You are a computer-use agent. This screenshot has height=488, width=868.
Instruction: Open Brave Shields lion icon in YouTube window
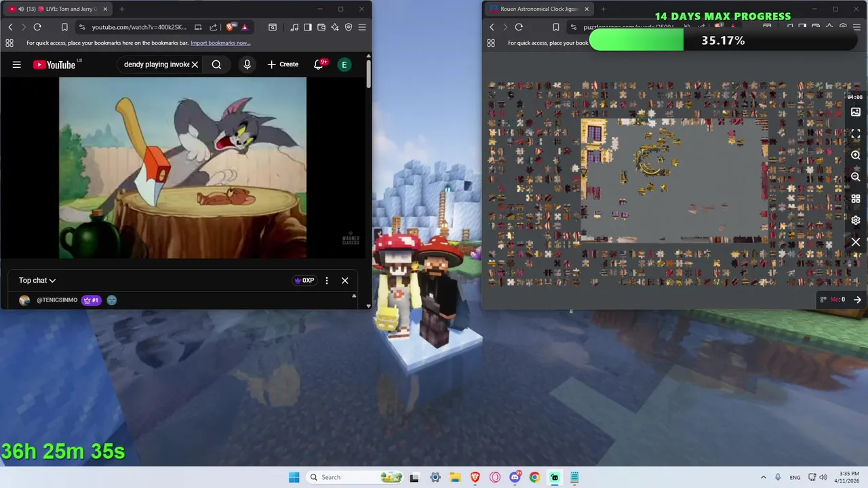[231, 27]
